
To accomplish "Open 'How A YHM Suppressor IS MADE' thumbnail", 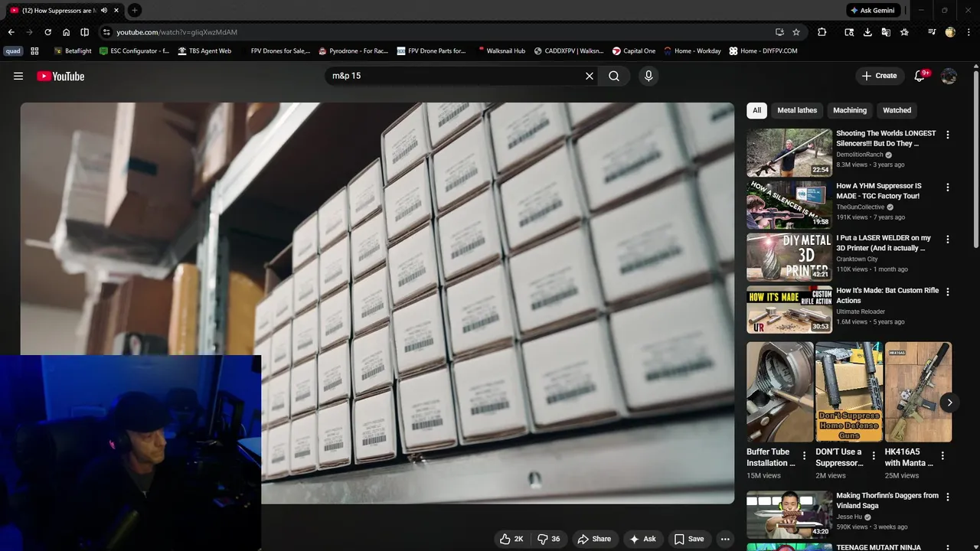I will click(789, 205).
